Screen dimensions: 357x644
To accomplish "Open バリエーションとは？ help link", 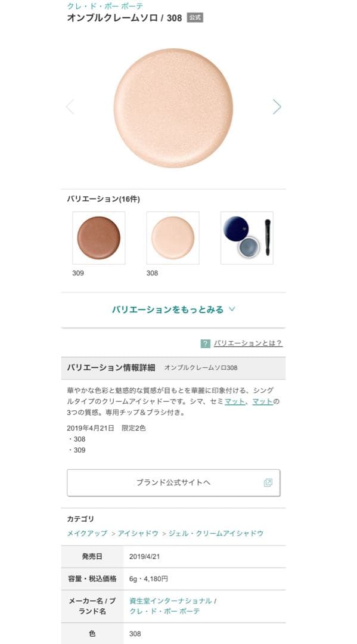I will pos(248,344).
